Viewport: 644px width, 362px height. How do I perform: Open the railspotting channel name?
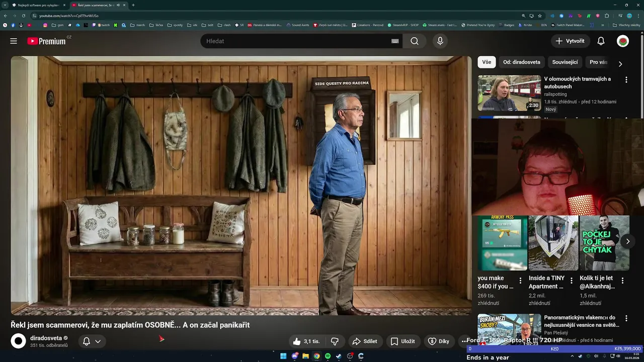coord(555,94)
